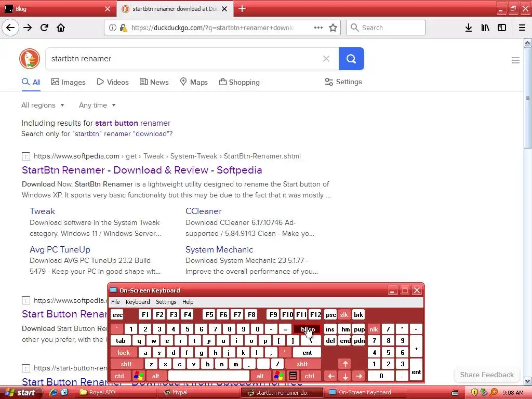532x399 pixels.
Task: Open DuckDuckGo Settings dropdown
Action: click(x=343, y=82)
